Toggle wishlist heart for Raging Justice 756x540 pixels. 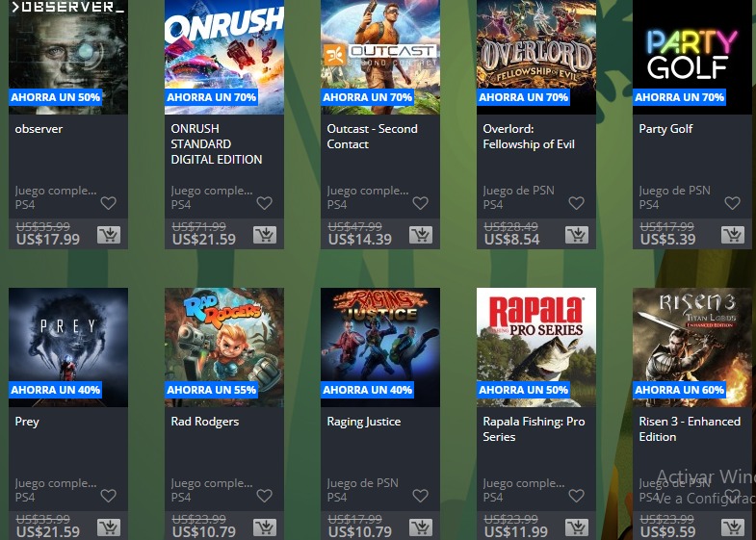421,496
